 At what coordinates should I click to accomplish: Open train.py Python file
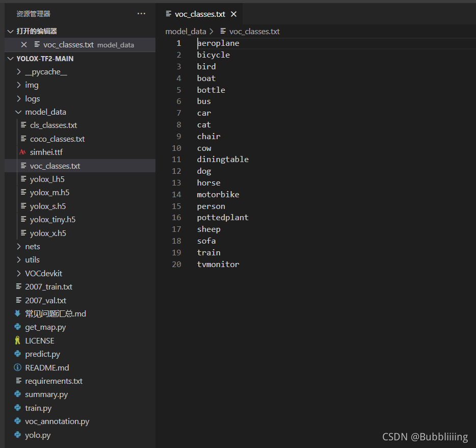click(x=38, y=408)
